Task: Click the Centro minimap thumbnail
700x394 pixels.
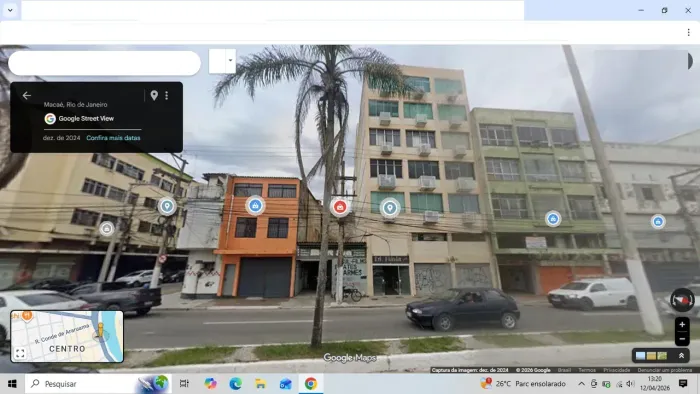Action: click(67, 336)
